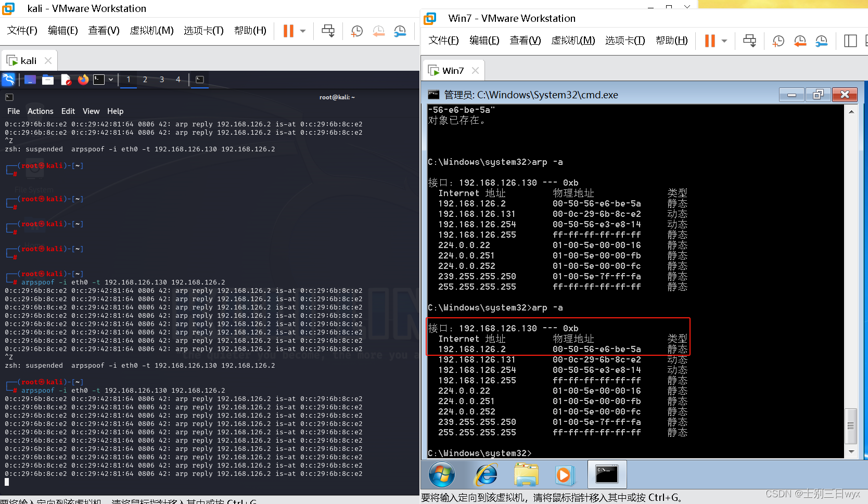Open Help menu in Kali terminal
The image size is (868, 504).
pos(116,111)
